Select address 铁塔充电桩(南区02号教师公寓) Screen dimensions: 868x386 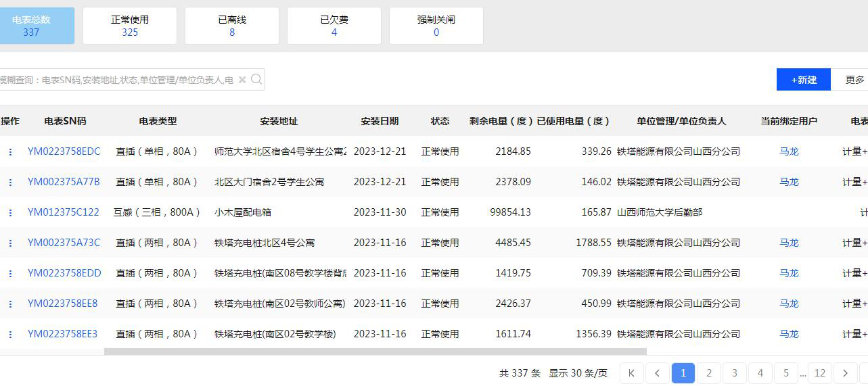[x=280, y=304]
